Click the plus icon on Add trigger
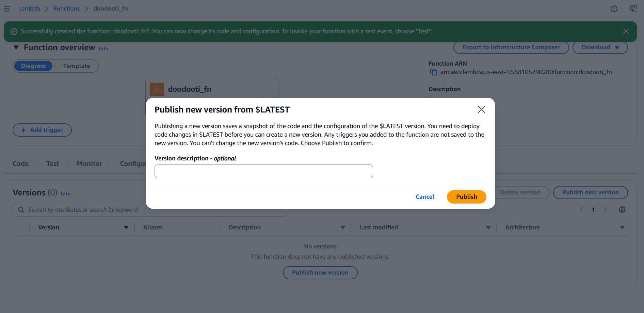 pyautogui.click(x=23, y=130)
